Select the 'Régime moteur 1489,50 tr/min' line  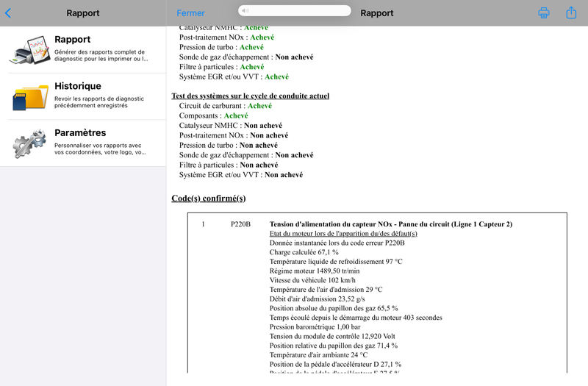315,271
